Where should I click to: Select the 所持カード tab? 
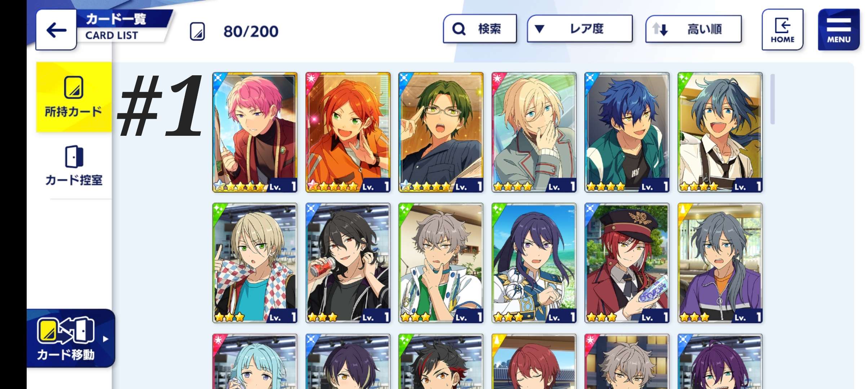point(74,97)
